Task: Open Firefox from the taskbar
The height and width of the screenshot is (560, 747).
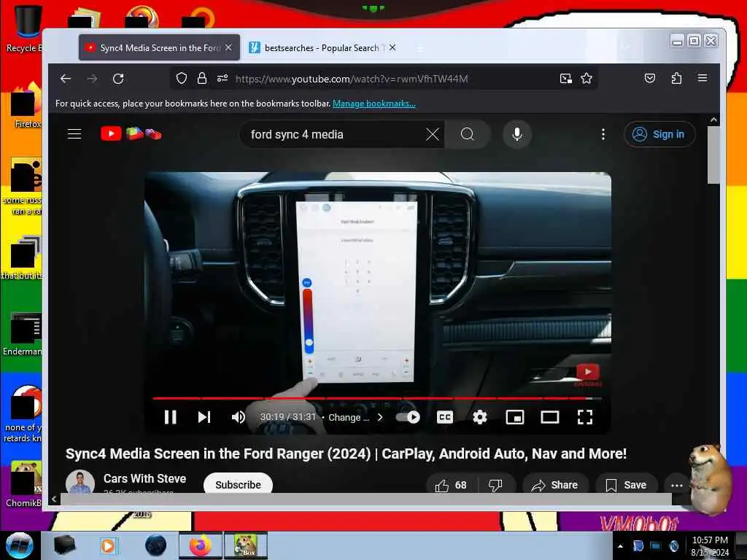Action: coord(200,545)
